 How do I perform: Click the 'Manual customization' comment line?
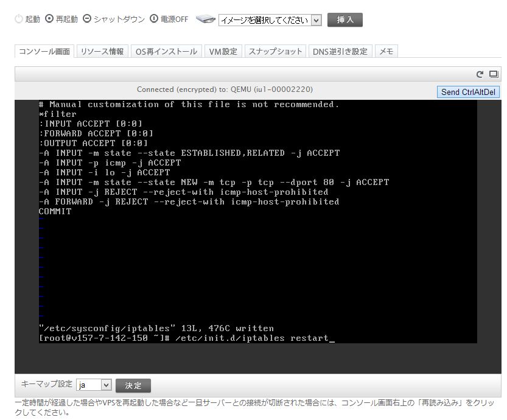(x=189, y=104)
